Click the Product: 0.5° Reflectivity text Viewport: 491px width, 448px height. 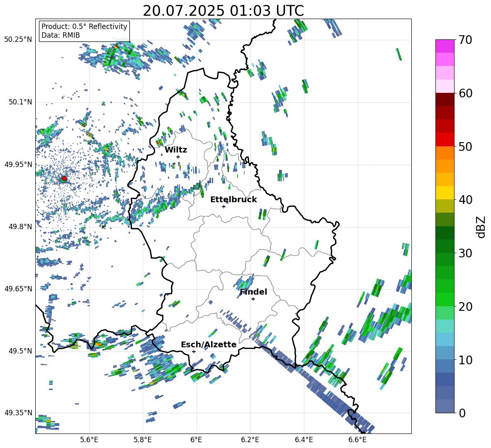pos(84,26)
